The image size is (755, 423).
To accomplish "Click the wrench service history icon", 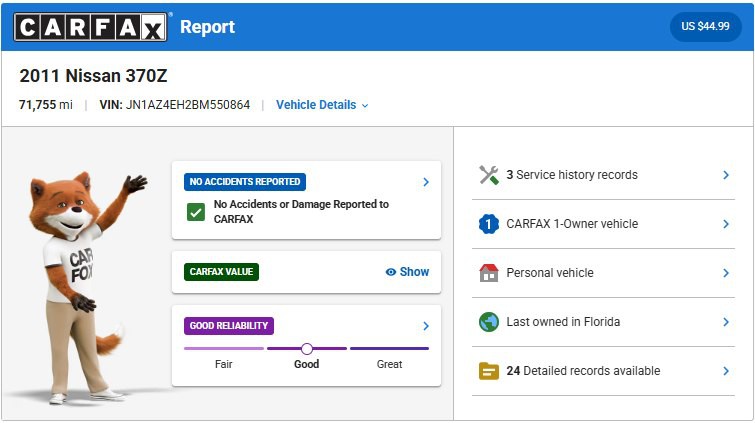I will tap(488, 175).
